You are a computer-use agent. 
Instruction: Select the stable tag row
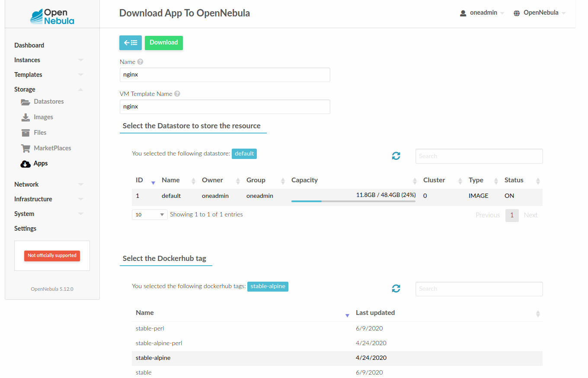(337, 372)
